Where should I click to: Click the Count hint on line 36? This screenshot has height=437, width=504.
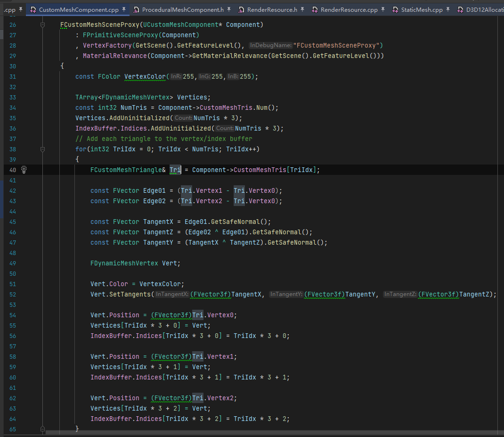tap(225, 128)
